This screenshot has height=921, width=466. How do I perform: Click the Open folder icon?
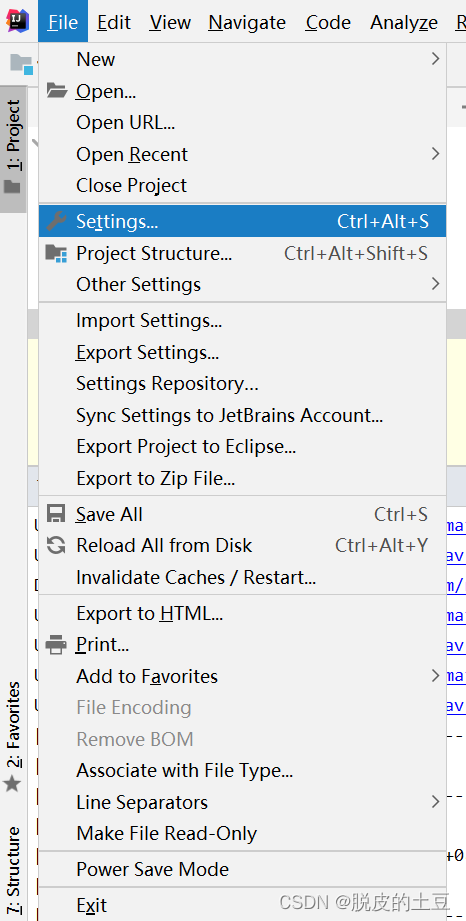57,90
